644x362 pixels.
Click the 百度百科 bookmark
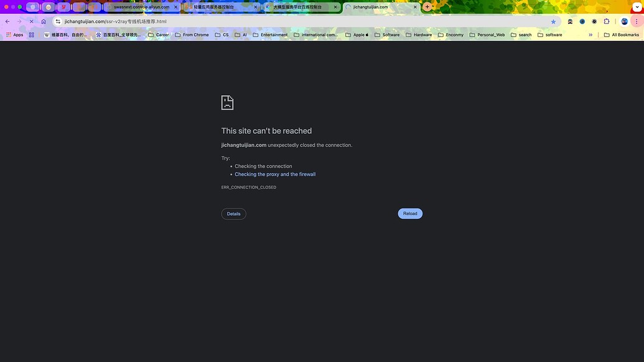pyautogui.click(x=118, y=35)
